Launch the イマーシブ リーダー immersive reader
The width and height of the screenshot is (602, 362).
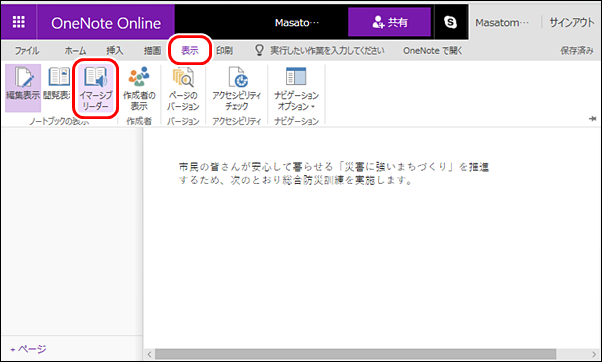tap(96, 89)
